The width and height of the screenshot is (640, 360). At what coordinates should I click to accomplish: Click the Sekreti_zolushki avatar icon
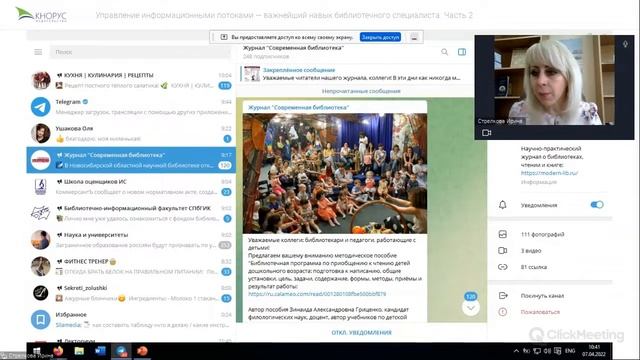click(x=41, y=293)
